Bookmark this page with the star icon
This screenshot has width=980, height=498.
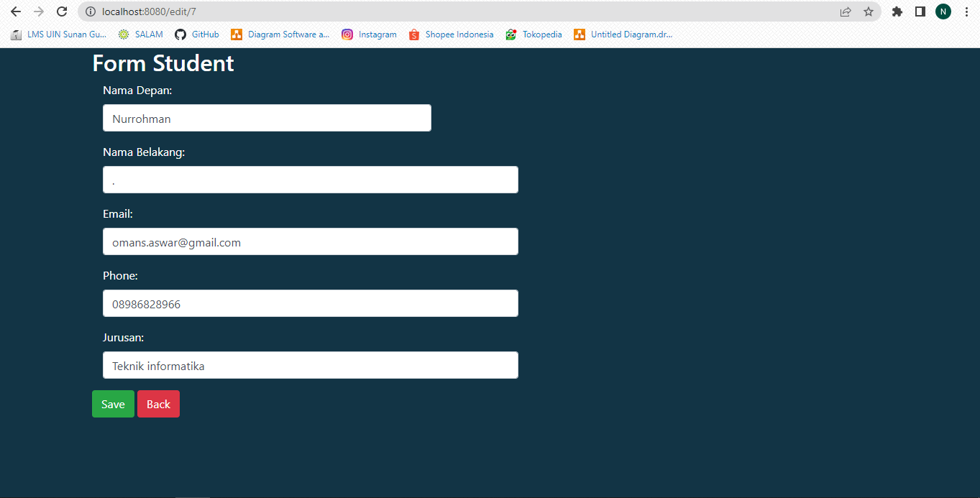tap(869, 11)
